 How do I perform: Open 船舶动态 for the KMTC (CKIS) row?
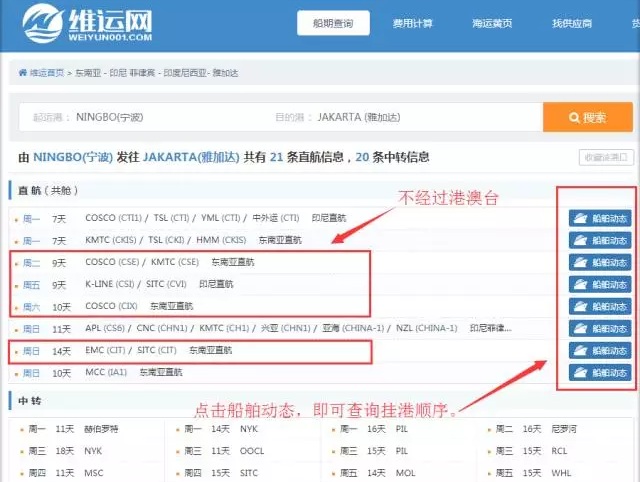pyautogui.click(x=600, y=240)
